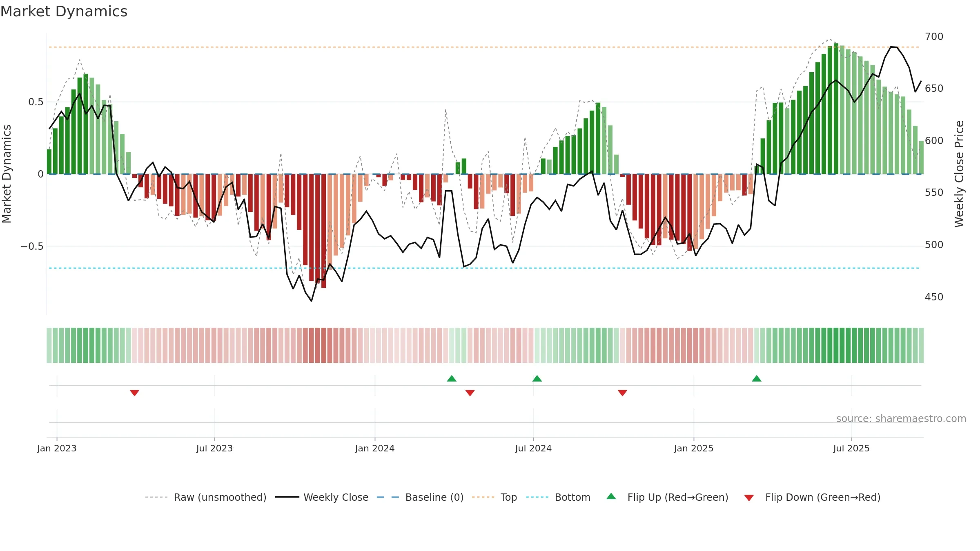Toggle the Top legend entry
980x551 pixels.
[x=494, y=497]
